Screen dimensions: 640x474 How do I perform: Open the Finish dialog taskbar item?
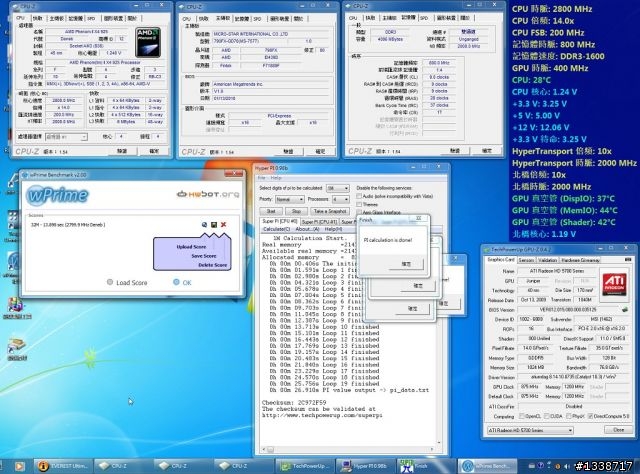coord(426,466)
